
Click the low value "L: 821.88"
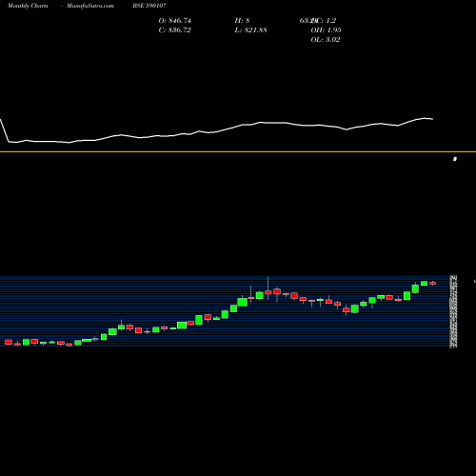point(250,30)
